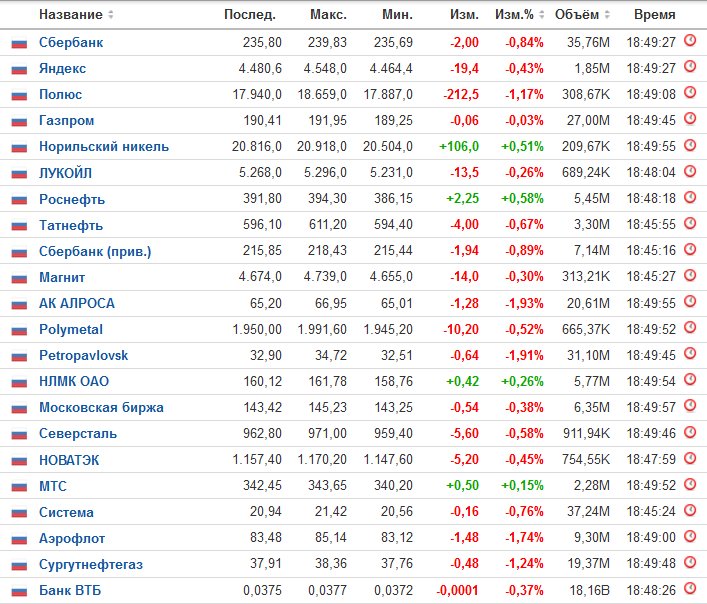707x604 pixels.
Task: Open the Аэрофлот stock link
Action: click(x=72, y=538)
